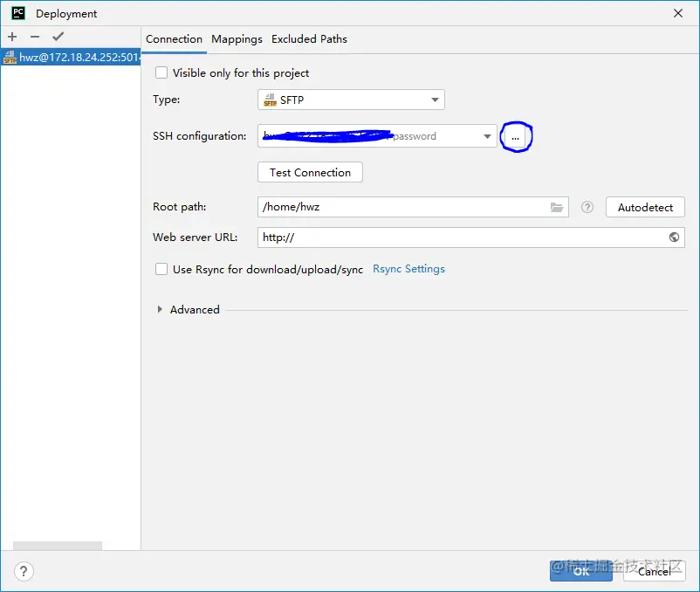
Task: Mark server as default with checkmark icon
Action: click(58, 37)
